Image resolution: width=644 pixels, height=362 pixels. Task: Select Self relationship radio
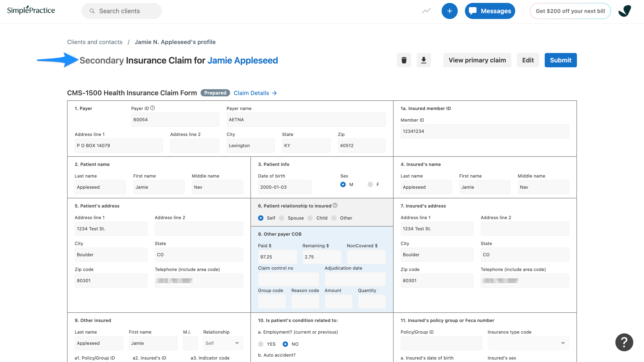[x=261, y=218]
